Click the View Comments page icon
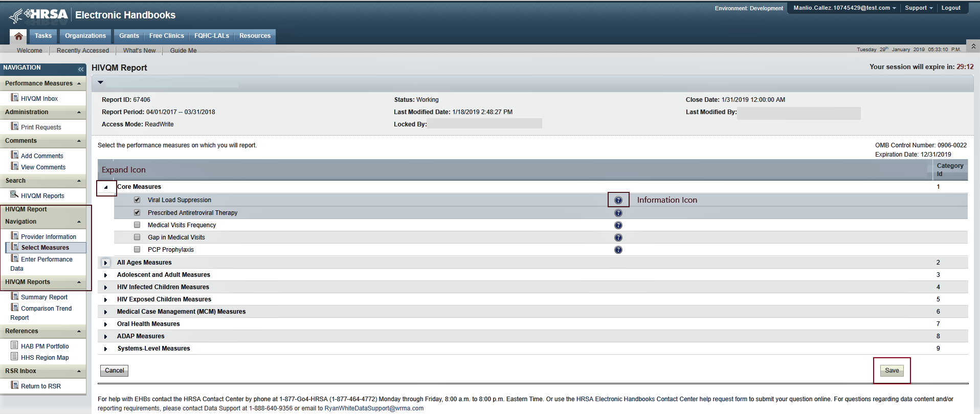The width and height of the screenshot is (980, 414). [x=15, y=166]
